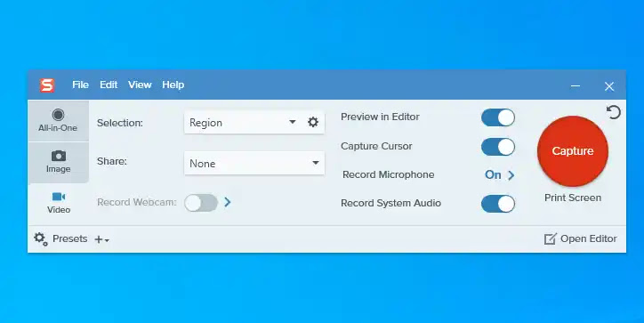
Task: Click the Preview in Editor label
Action: point(380,117)
